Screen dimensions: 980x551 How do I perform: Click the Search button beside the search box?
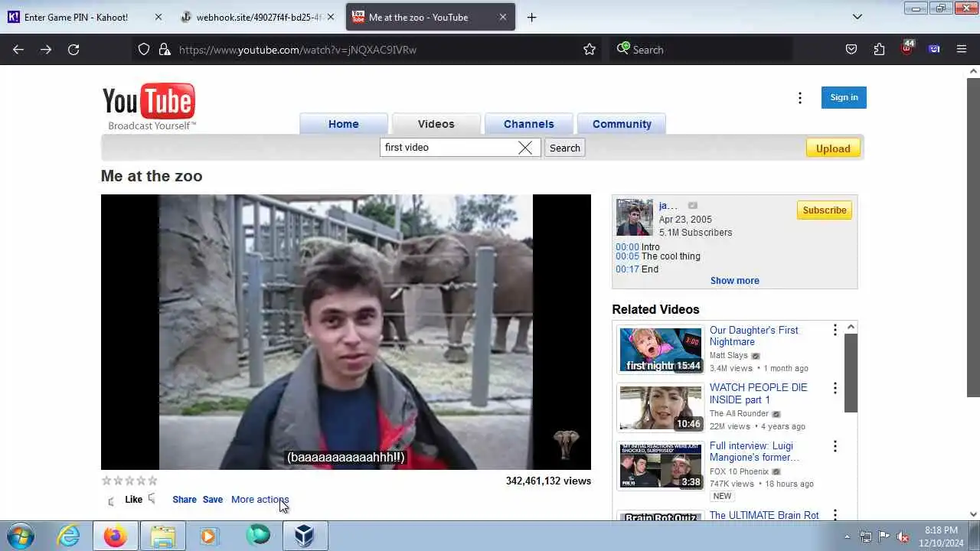click(x=565, y=148)
